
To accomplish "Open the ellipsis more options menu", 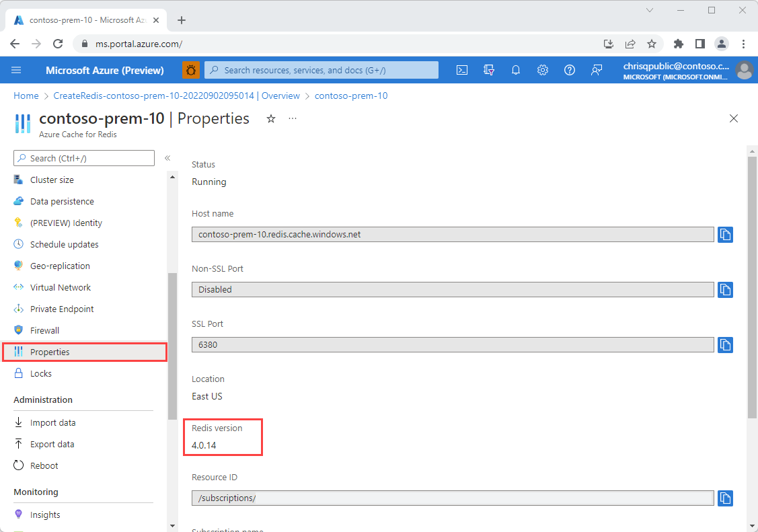I will 292,118.
